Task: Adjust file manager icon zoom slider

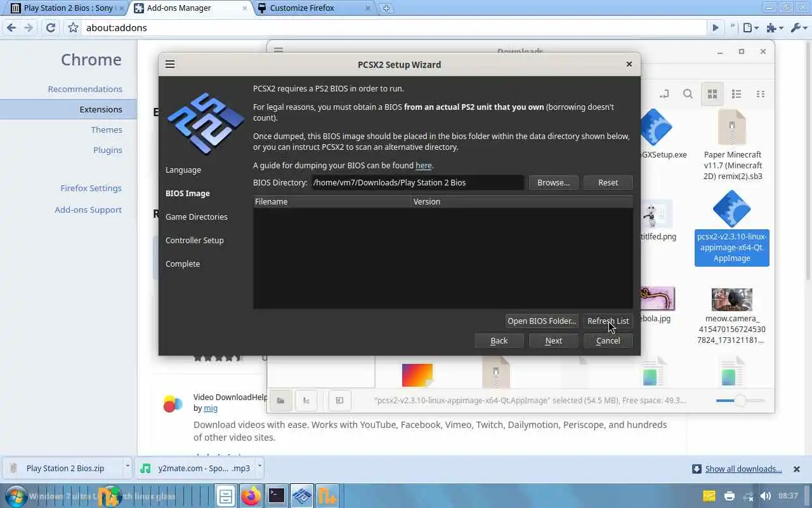Action: pyautogui.click(x=740, y=400)
